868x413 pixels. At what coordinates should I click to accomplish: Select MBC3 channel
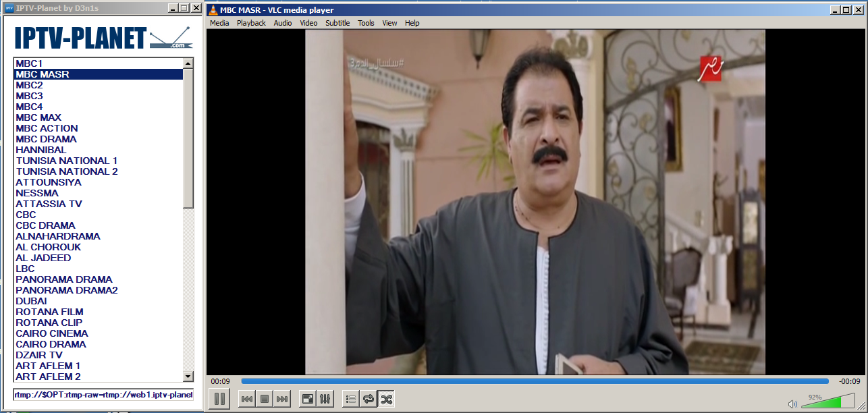pos(98,96)
